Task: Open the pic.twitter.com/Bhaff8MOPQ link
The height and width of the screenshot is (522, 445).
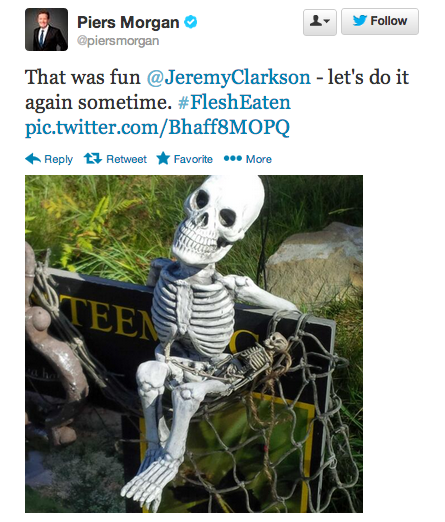Action: tap(157, 127)
